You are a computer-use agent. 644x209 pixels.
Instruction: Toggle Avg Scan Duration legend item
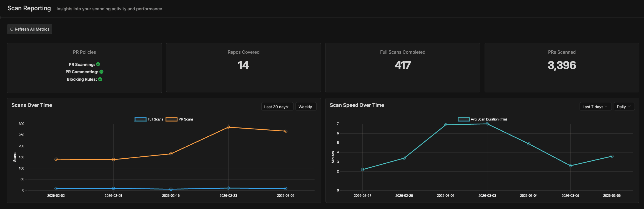pos(482,119)
